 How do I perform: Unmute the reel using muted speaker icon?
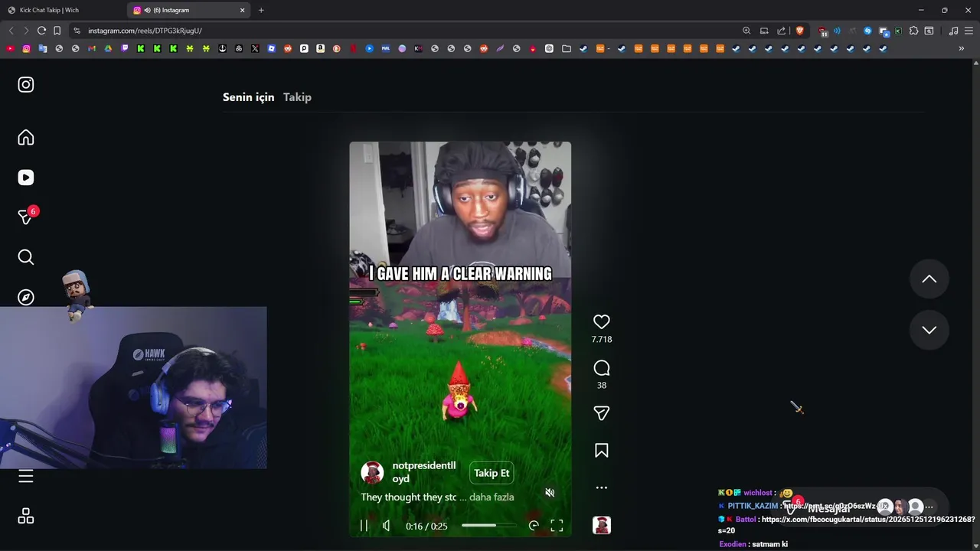[550, 492]
